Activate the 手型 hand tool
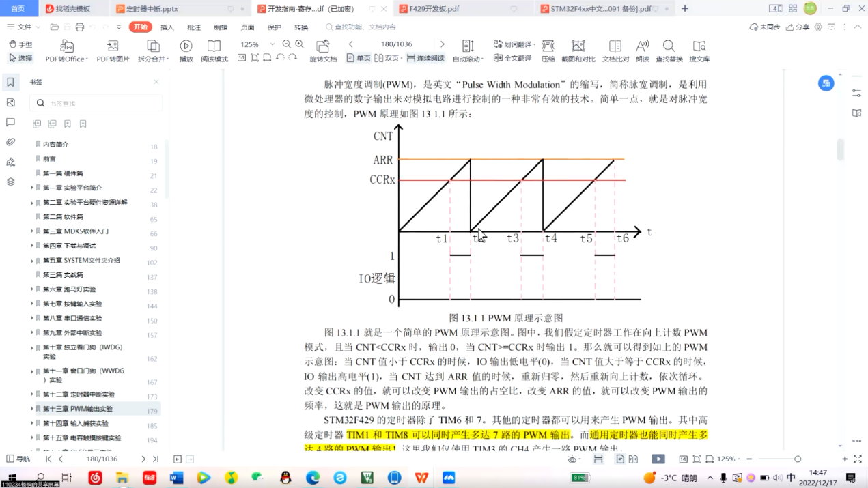868x488 pixels. tap(20, 44)
